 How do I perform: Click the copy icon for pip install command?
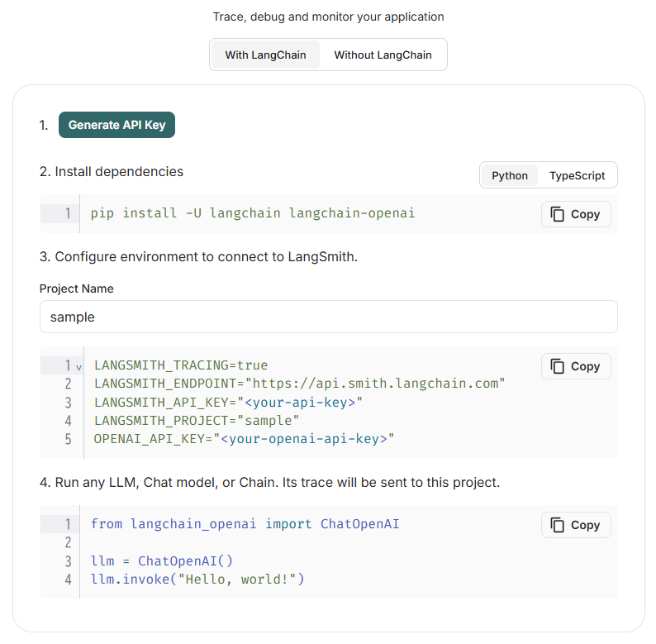tap(557, 214)
